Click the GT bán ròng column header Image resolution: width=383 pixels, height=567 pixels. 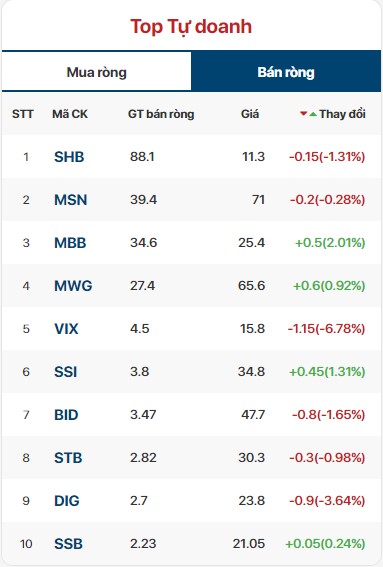(161, 114)
